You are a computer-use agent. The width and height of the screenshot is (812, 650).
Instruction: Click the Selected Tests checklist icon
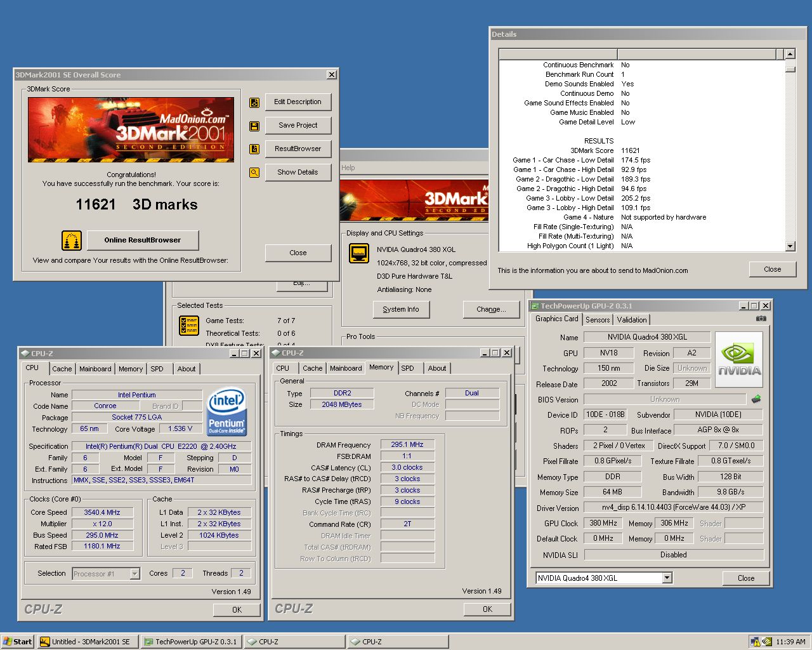coord(190,326)
